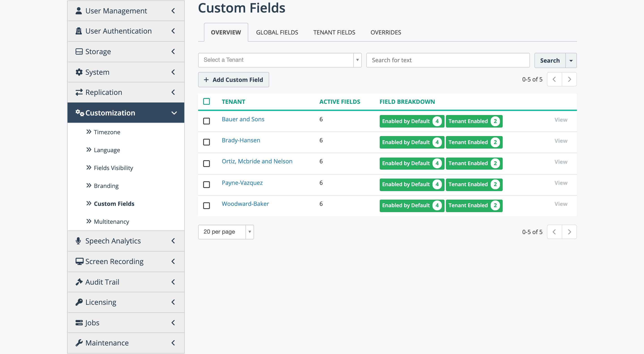Click the Licensing key icon

click(x=79, y=302)
